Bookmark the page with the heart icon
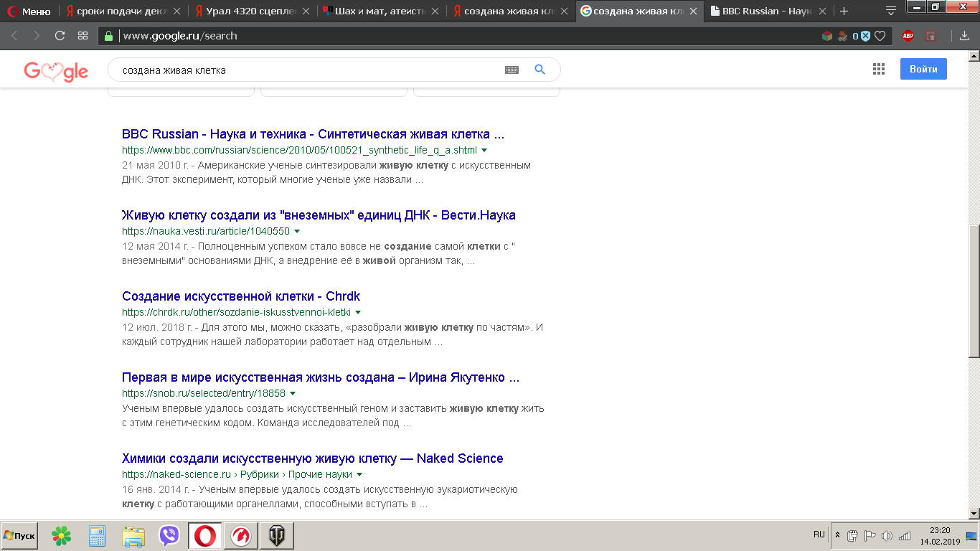The height and width of the screenshot is (551, 980). pyautogui.click(x=880, y=36)
